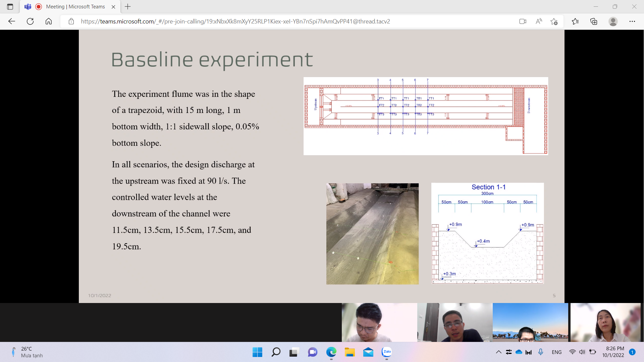Select the Meeting Microsoft Teams tab
The width and height of the screenshot is (644, 362).
(75, 7)
